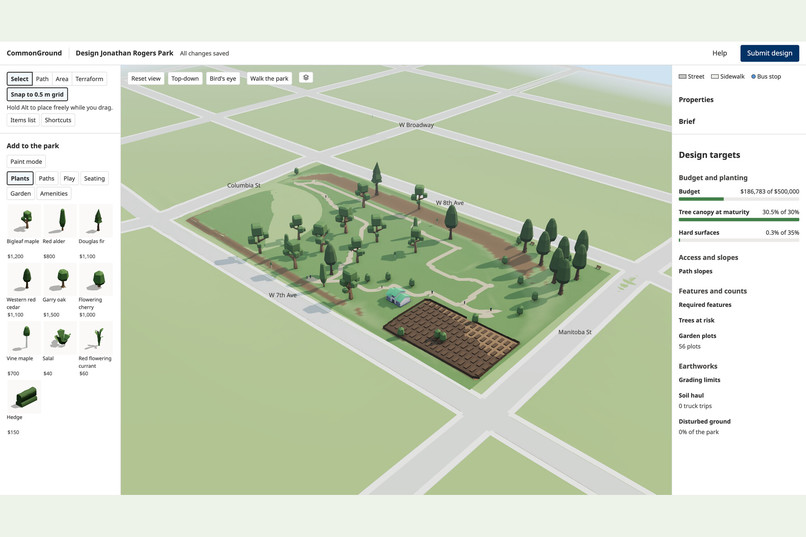Select the Vine maple plant icon
Viewport: 806px width, 537px height.
[x=24, y=338]
